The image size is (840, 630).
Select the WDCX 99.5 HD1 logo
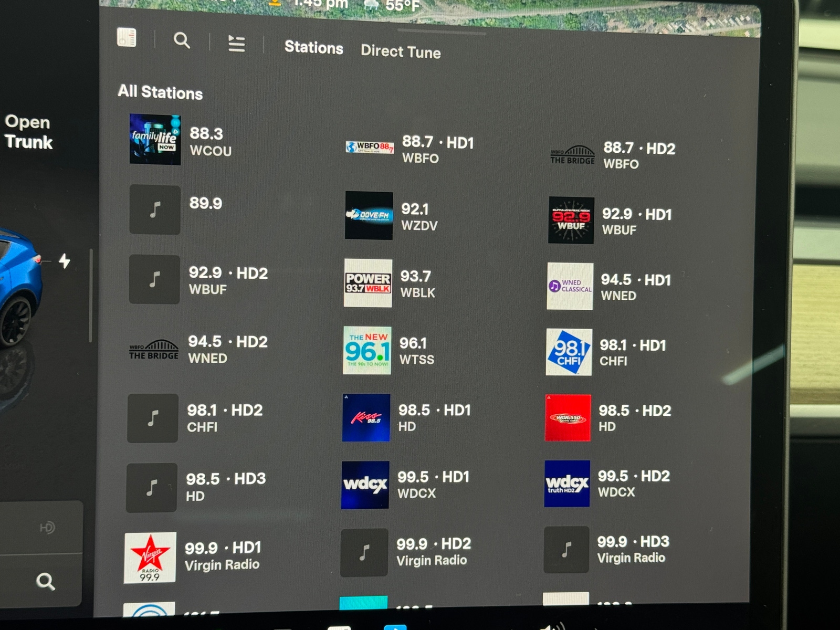coord(365,485)
